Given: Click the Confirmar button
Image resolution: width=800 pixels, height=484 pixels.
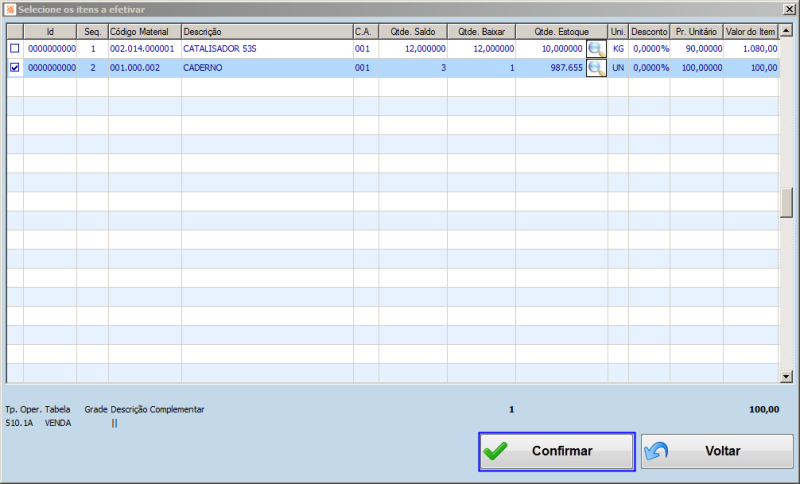Looking at the screenshot, I should tap(557, 451).
